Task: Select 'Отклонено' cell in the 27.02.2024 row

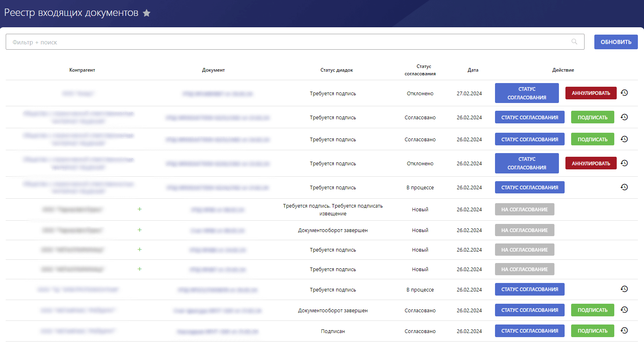Action: 420,93
